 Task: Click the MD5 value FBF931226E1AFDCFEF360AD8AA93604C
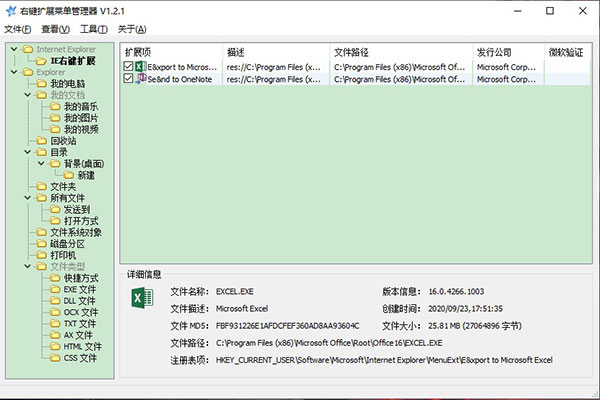(287, 326)
